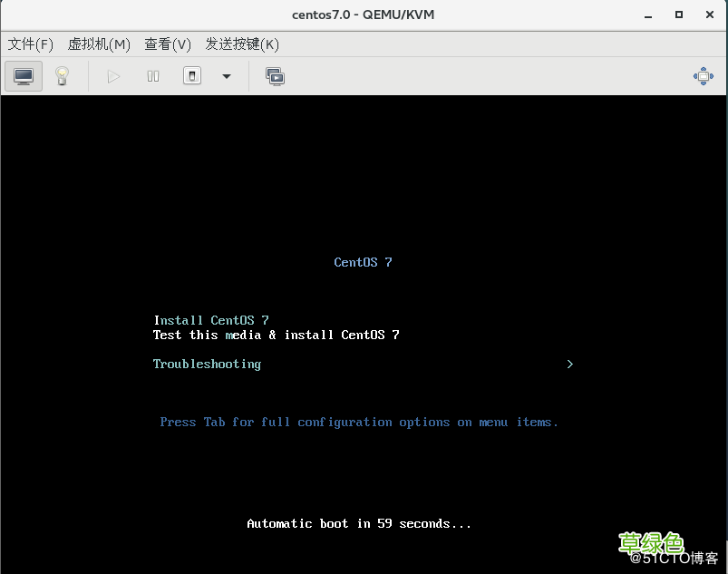728x574 pixels.
Task: Manage VM snapshots icon
Action: click(275, 76)
